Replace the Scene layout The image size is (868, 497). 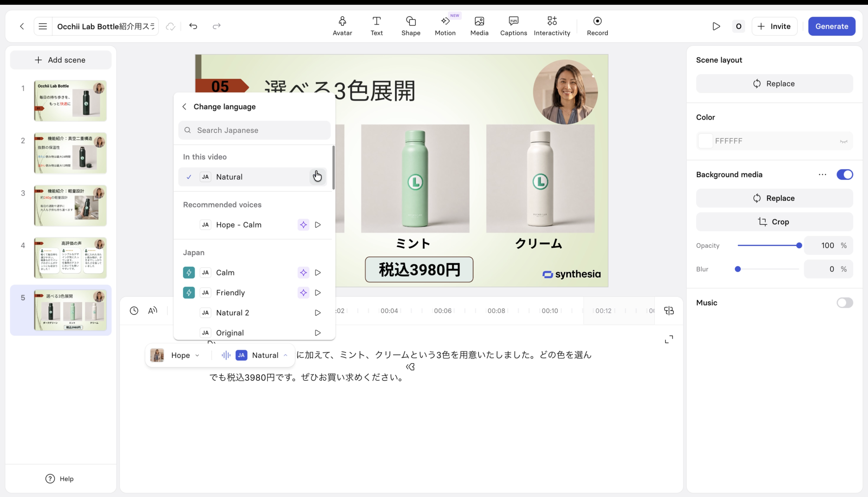pyautogui.click(x=774, y=83)
